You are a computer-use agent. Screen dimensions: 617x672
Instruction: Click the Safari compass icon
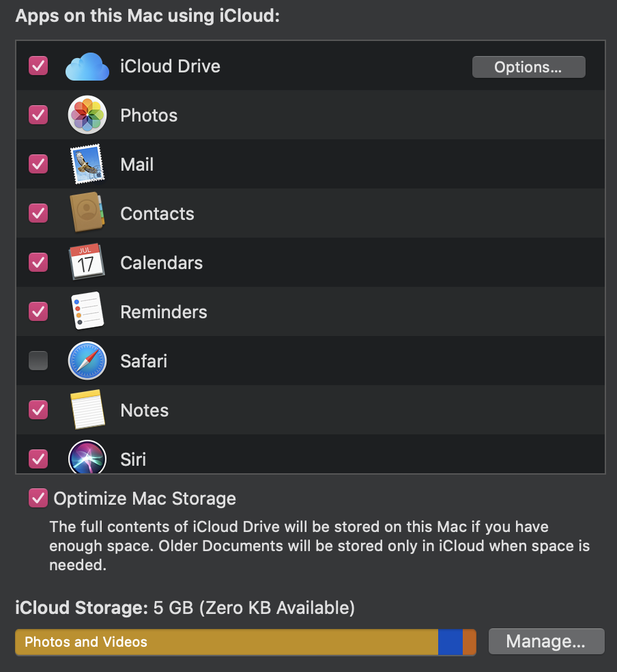click(x=87, y=361)
